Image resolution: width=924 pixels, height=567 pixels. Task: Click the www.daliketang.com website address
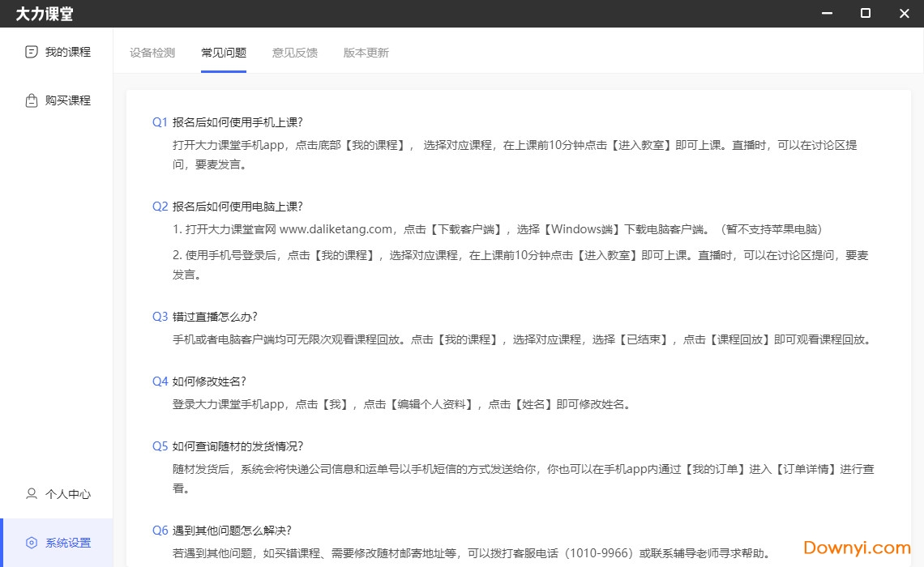click(x=336, y=229)
